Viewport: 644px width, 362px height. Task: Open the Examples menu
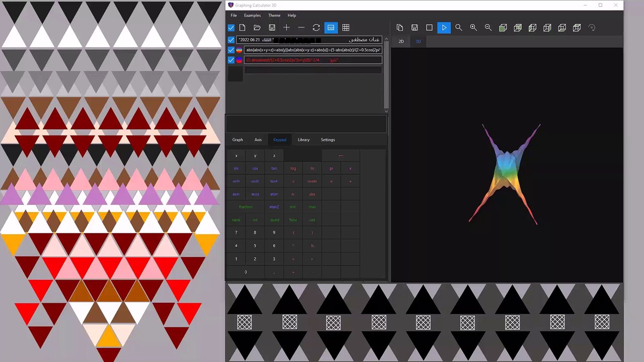(252, 16)
